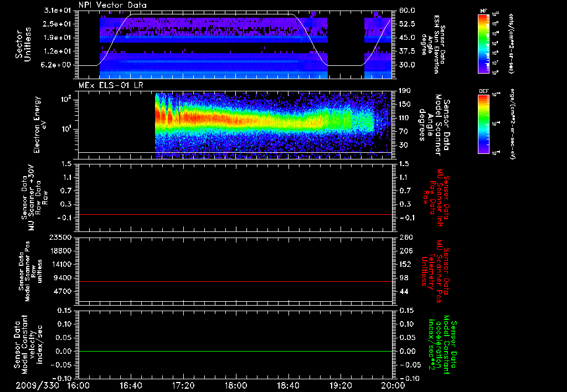Screen dimensions: 567x392
Task: Click the red MU Scanner Inh Raw Data label
Action: pos(435,198)
